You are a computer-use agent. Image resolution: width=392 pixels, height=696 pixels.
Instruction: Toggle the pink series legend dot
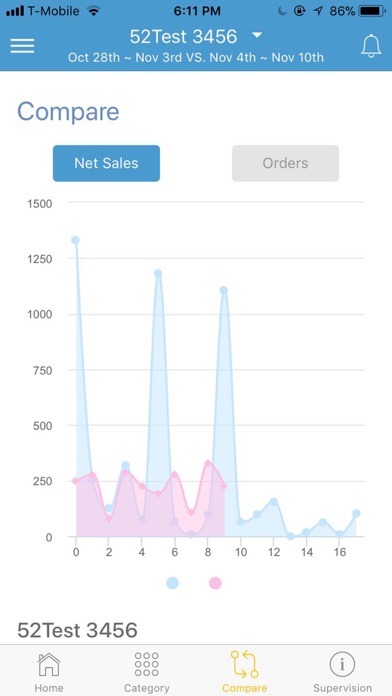215,583
